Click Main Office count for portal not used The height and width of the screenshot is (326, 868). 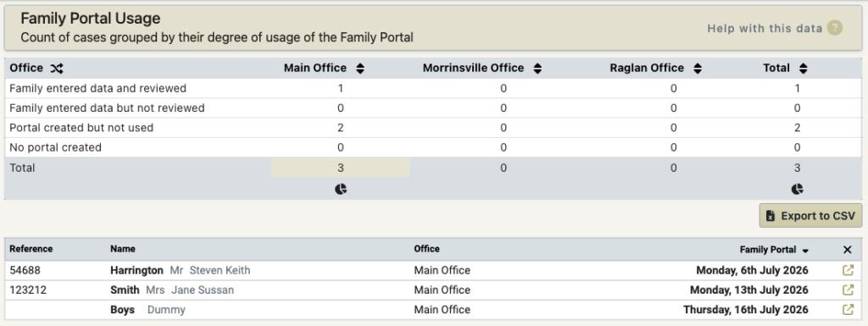pyautogui.click(x=341, y=128)
